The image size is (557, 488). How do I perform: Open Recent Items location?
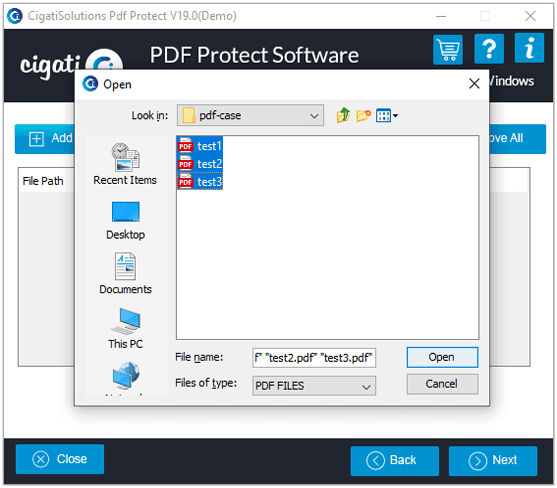(x=125, y=164)
